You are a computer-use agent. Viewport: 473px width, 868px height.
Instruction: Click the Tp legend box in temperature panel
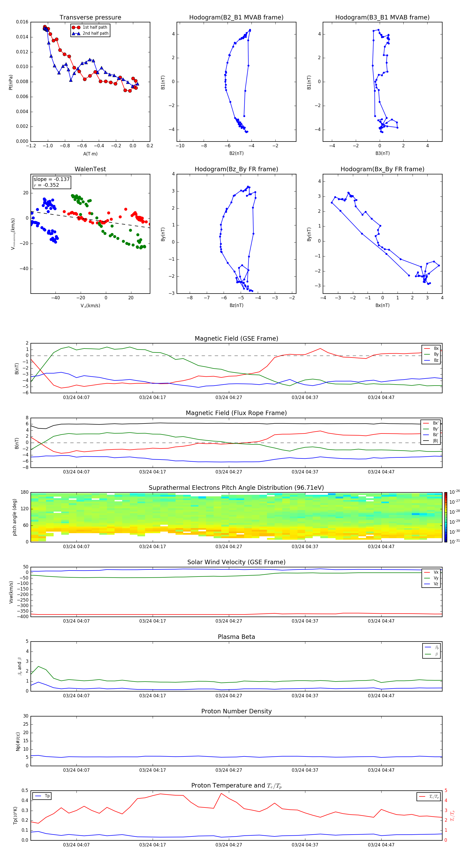[x=42, y=796]
